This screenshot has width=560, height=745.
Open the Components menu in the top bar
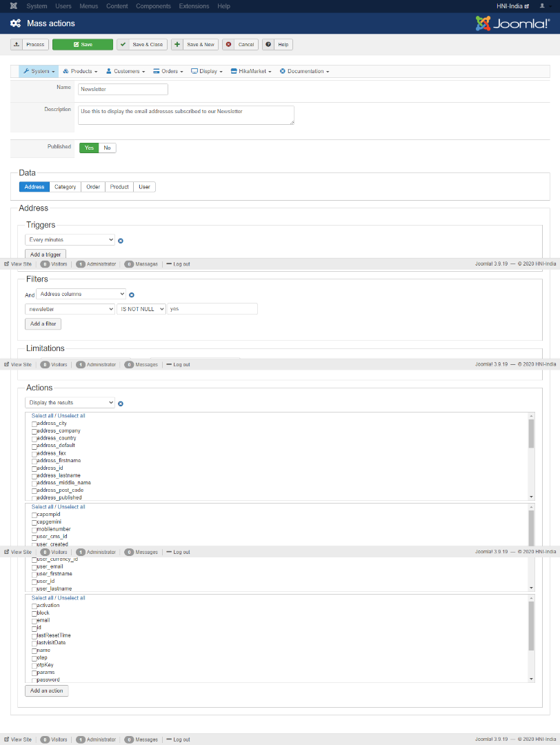coord(153,6)
